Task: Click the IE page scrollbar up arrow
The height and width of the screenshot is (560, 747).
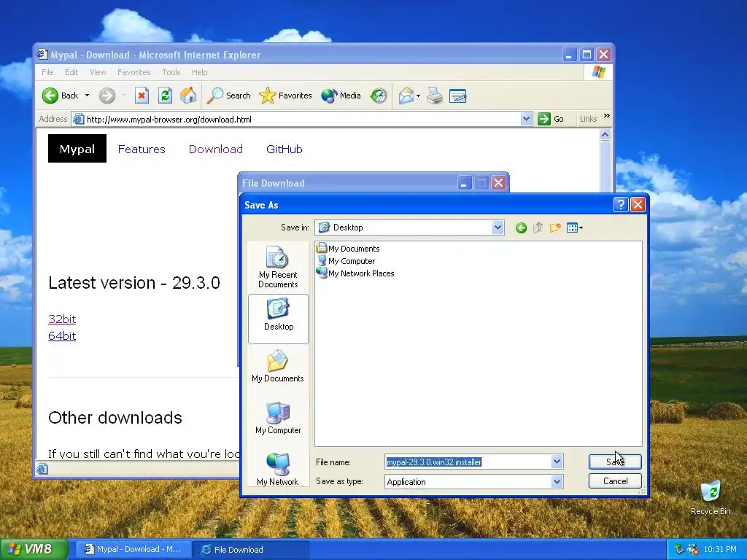Action: pos(605,135)
